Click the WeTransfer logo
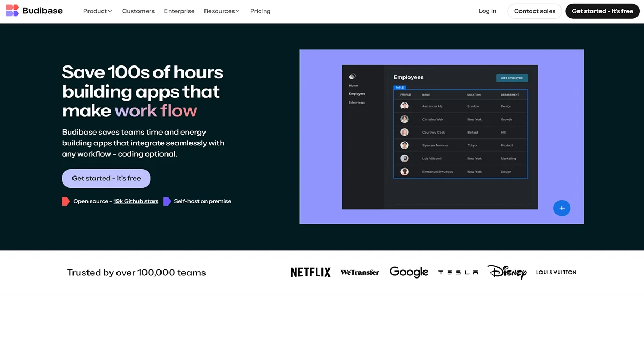The image size is (644, 337). [360, 273]
